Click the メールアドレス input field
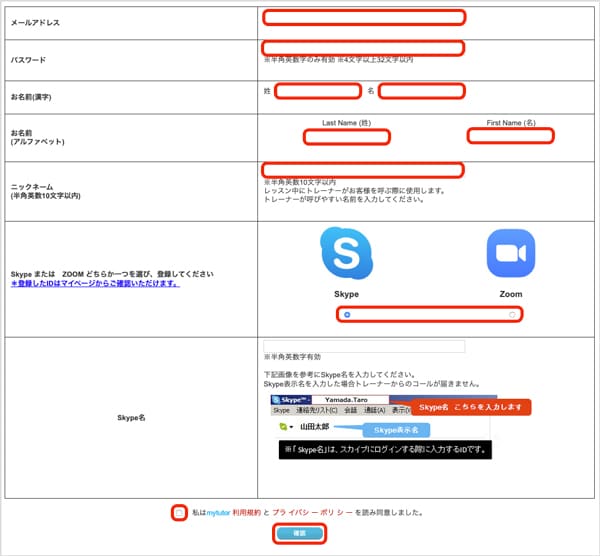Viewport: 600px width, 556px height. (x=363, y=17)
